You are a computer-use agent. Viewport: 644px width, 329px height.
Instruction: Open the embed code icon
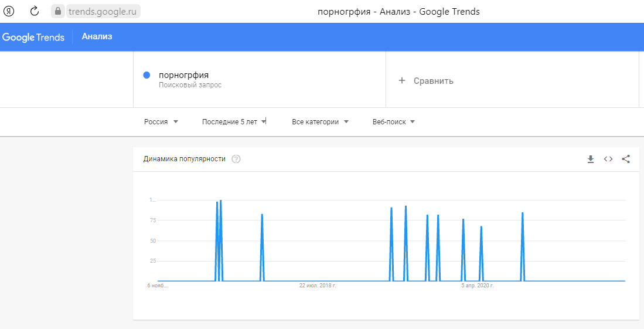[608, 159]
